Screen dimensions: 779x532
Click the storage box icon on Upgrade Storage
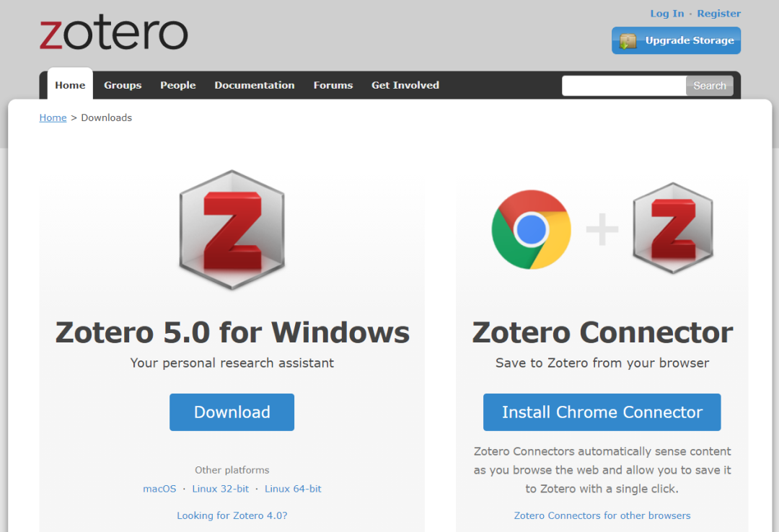628,41
